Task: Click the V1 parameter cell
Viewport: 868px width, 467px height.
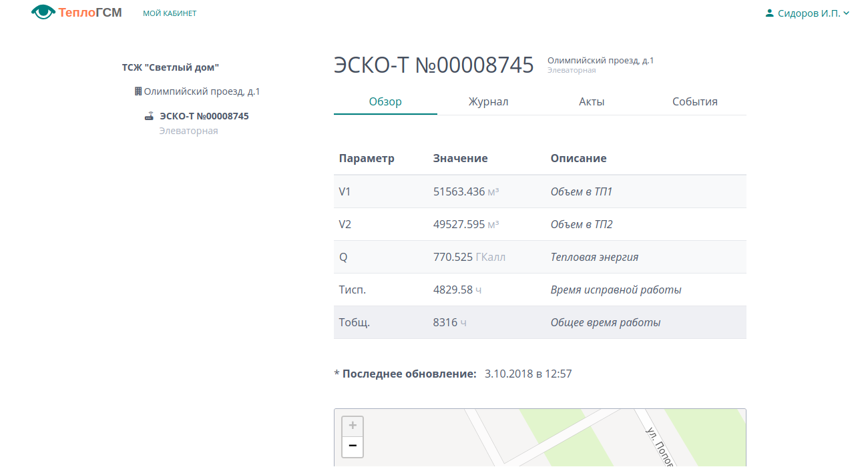Action: (345, 192)
